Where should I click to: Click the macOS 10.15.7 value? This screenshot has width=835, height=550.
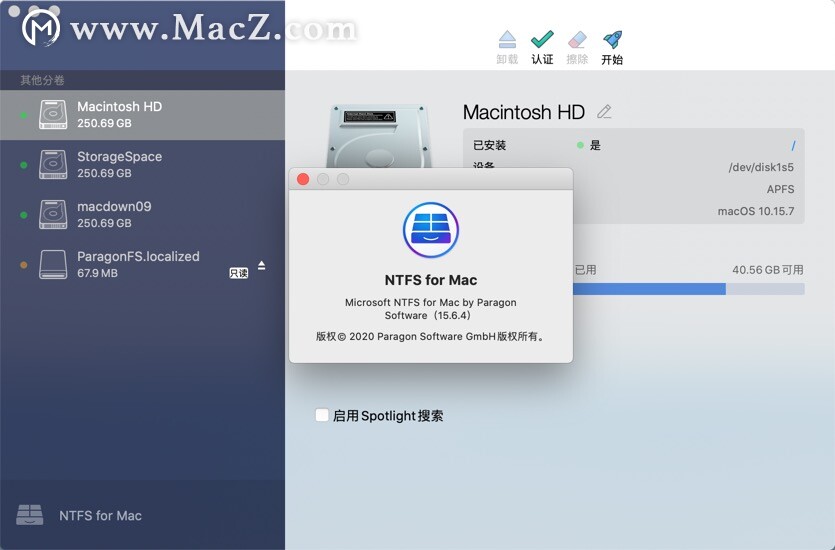756,211
